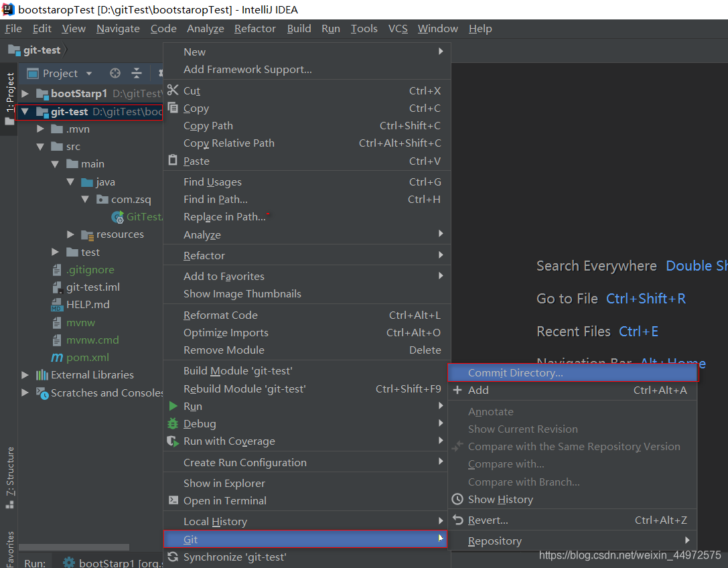Click the Debug bug icon
The width and height of the screenshot is (728, 568).
173,423
